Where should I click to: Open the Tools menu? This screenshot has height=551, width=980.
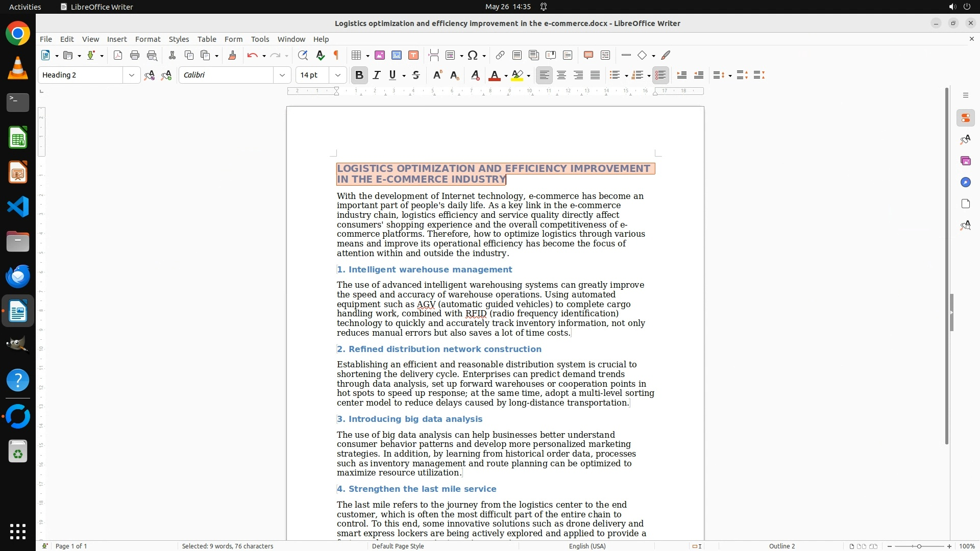click(260, 39)
